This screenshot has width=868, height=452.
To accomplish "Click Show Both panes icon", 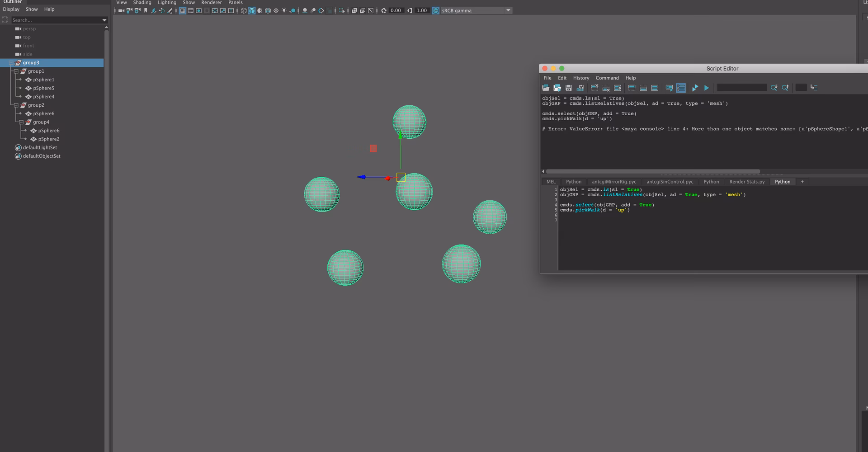I will pyautogui.click(x=655, y=88).
